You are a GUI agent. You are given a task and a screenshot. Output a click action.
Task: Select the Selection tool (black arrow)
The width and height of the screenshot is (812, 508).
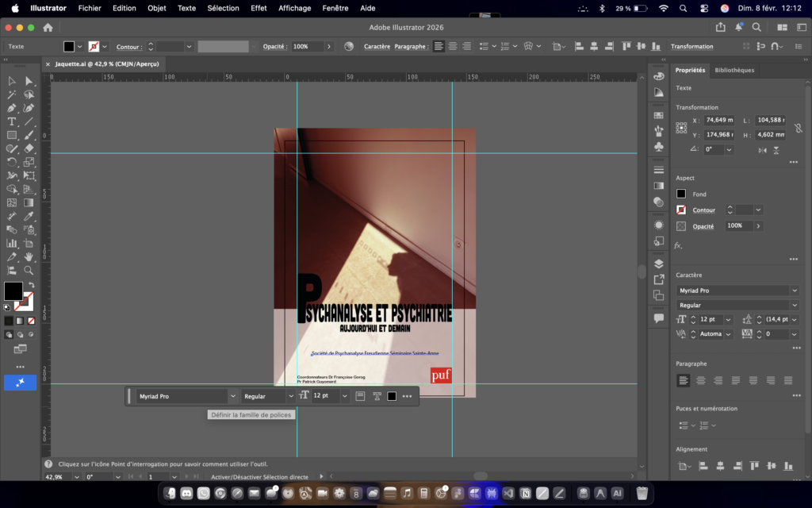(x=11, y=81)
